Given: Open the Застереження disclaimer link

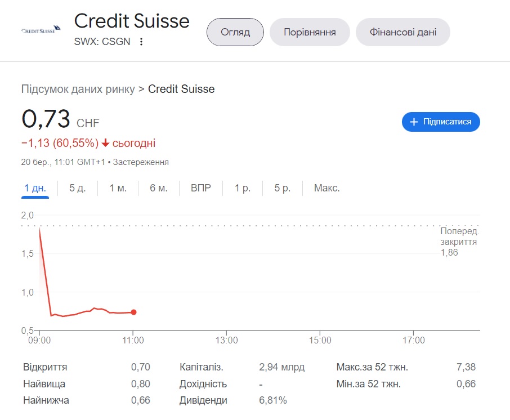Looking at the screenshot, I should tap(141, 162).
